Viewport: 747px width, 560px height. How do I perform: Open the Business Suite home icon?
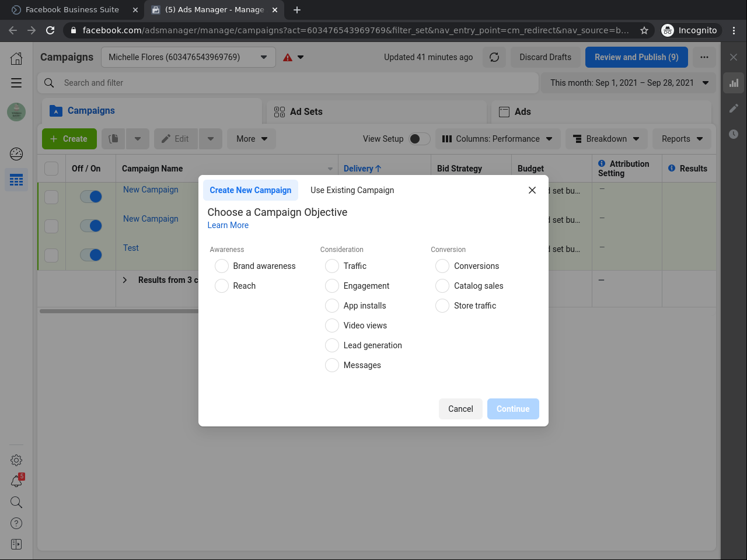coord(16,58)
